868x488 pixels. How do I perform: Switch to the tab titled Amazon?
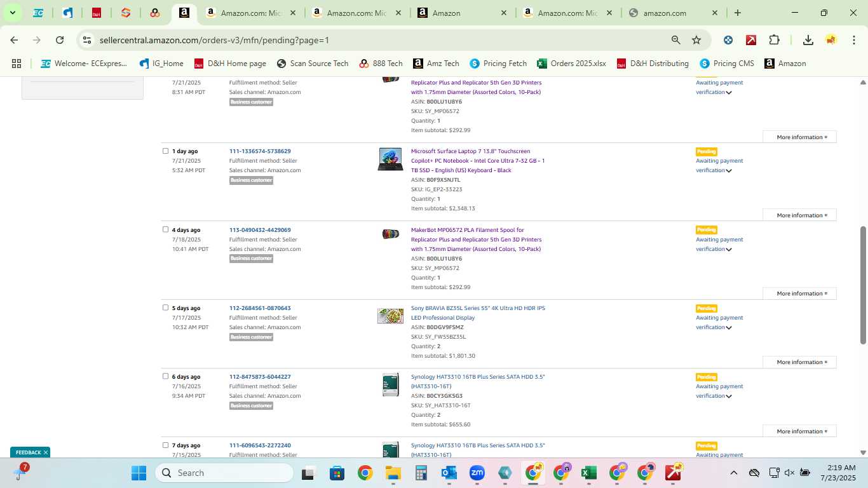click(x=463, y=13)
